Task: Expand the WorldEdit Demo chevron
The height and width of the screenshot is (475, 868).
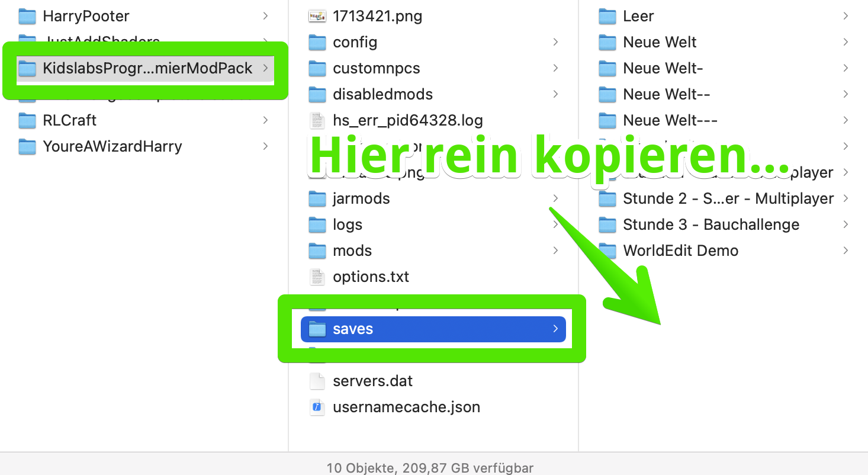Action: coord(846,251)
